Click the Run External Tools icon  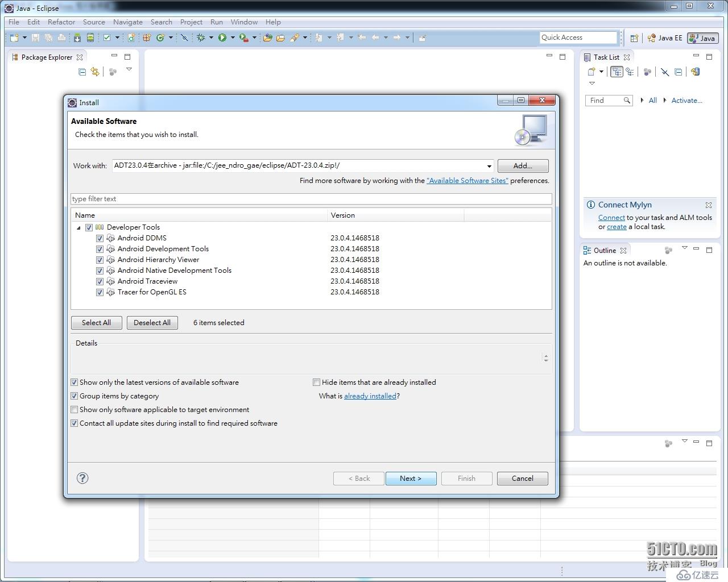(x=243, y=38)
